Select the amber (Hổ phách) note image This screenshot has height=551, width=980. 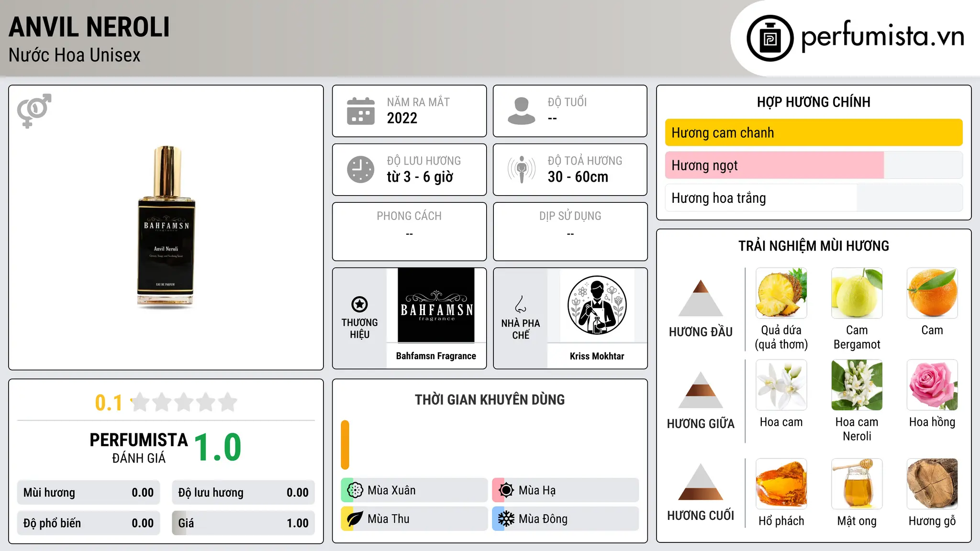(x=781, y=484)
